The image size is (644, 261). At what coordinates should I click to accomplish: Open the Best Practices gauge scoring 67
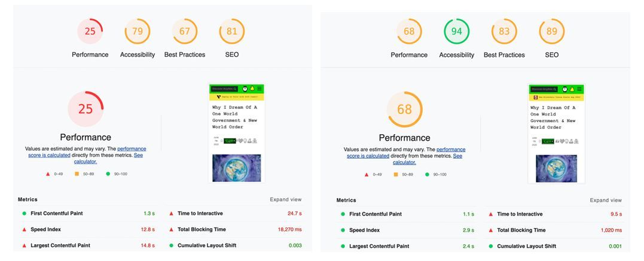point(185,31)
